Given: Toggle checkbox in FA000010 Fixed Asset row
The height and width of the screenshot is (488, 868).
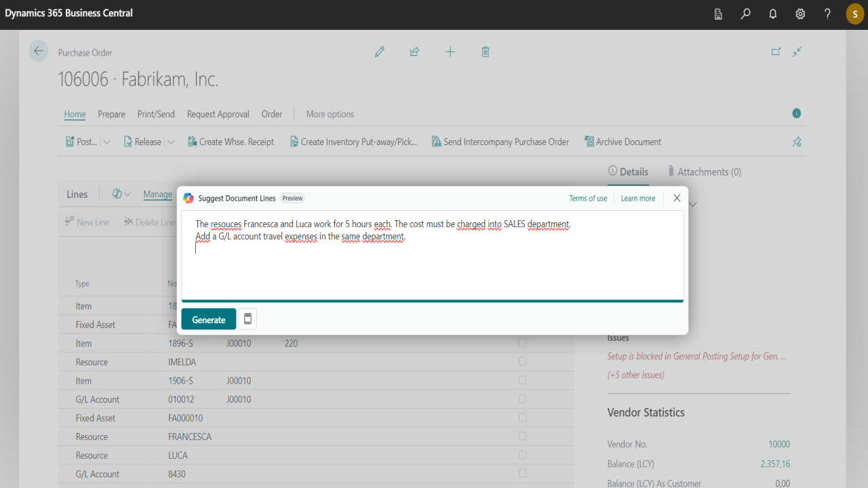Looking at the screenshot, I should pyautogui.click(x=522, y=418).
